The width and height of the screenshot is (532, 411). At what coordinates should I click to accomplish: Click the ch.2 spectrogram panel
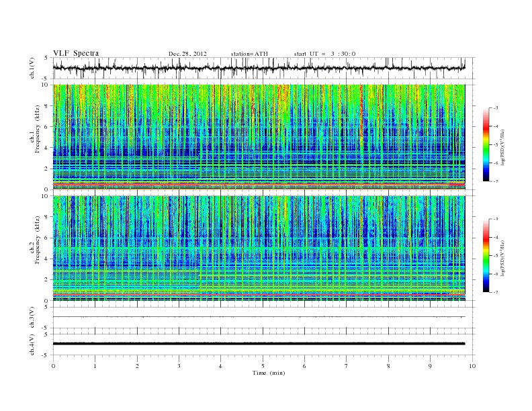(x=259, y=248)
